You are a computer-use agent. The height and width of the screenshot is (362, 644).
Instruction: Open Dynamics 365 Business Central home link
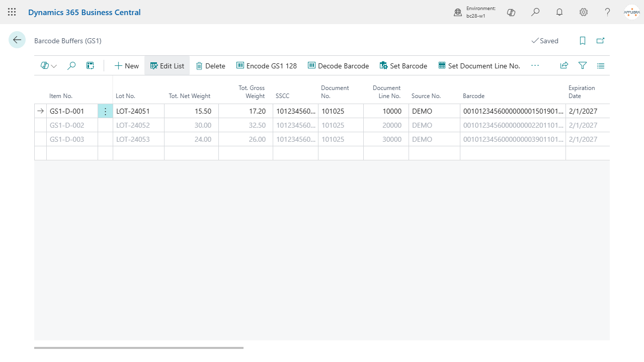(x=85, y=12)
